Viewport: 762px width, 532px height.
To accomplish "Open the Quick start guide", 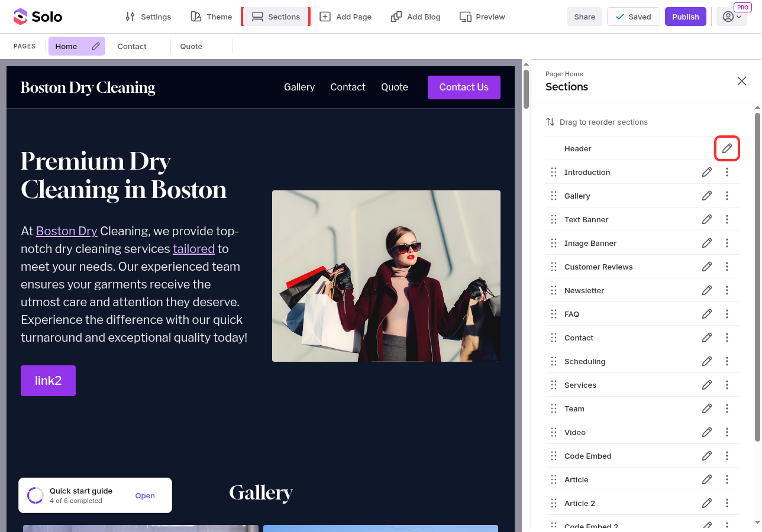I will [x=145, y=495].
